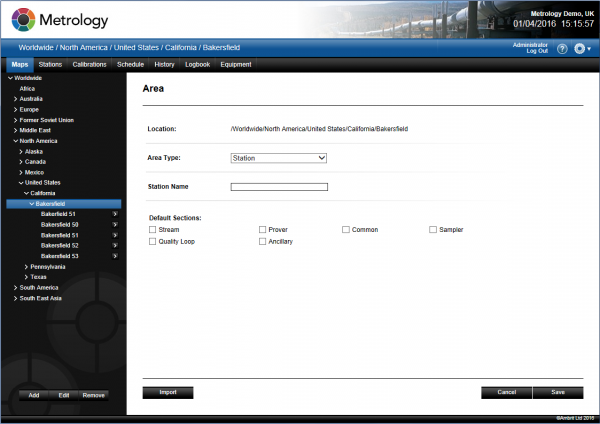Enable the Sampler checkbox
This screenshot has height=424, width=600.
433,230
